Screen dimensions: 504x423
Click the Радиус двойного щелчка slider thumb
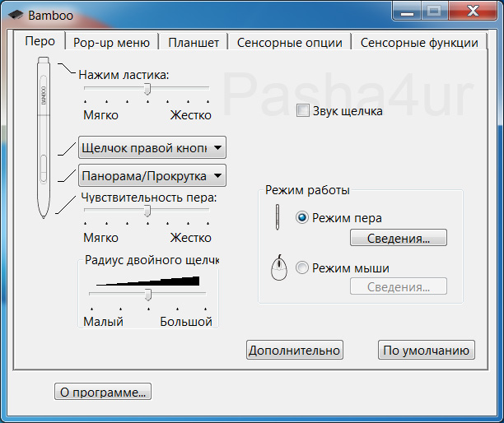[148, 294]
